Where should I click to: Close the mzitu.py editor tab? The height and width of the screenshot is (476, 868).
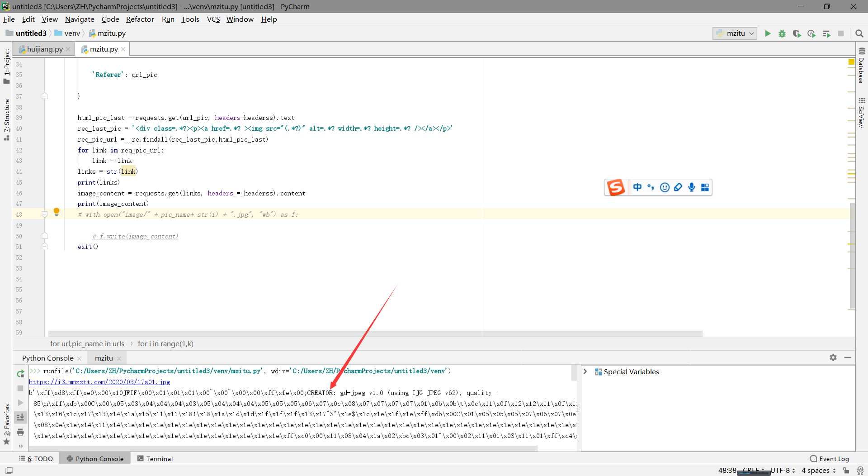pos(123,49)
